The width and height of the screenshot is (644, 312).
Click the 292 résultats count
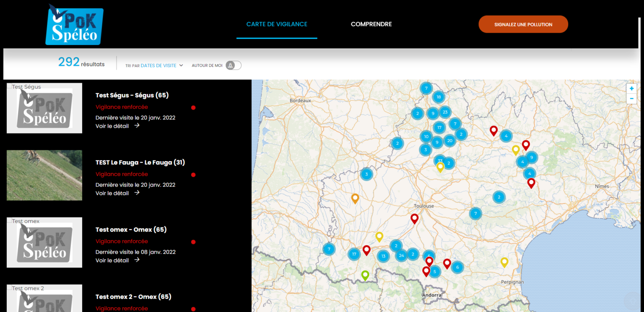(x=81, y=63)
